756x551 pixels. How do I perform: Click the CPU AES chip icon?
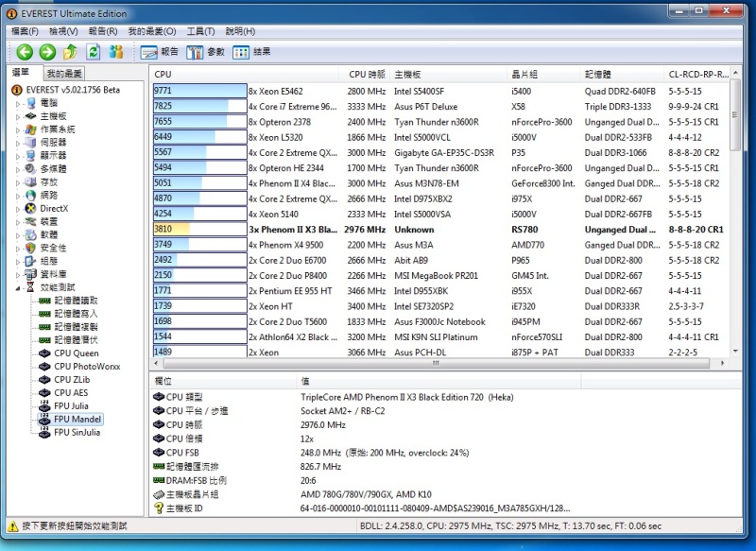44,393
